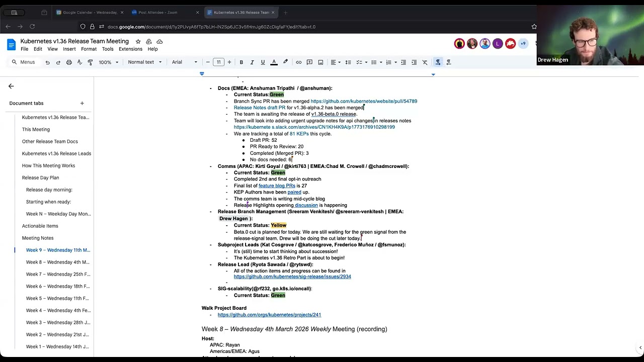
Task: Go to Google Docs home icon
Action: [x=11, y=45]
